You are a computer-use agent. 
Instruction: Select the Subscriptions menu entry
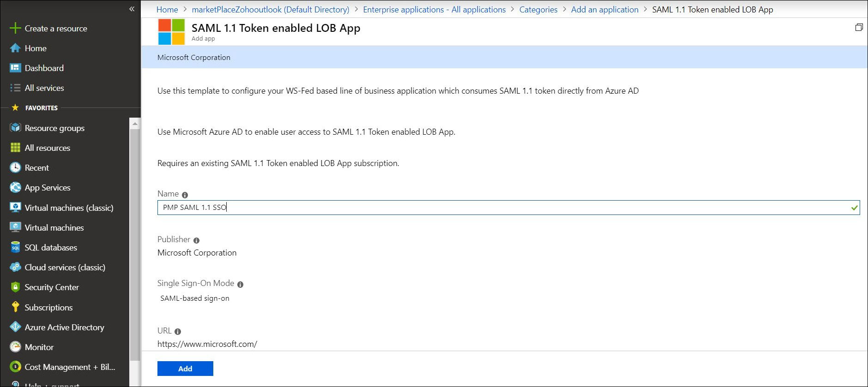click(x=48, y=307)
